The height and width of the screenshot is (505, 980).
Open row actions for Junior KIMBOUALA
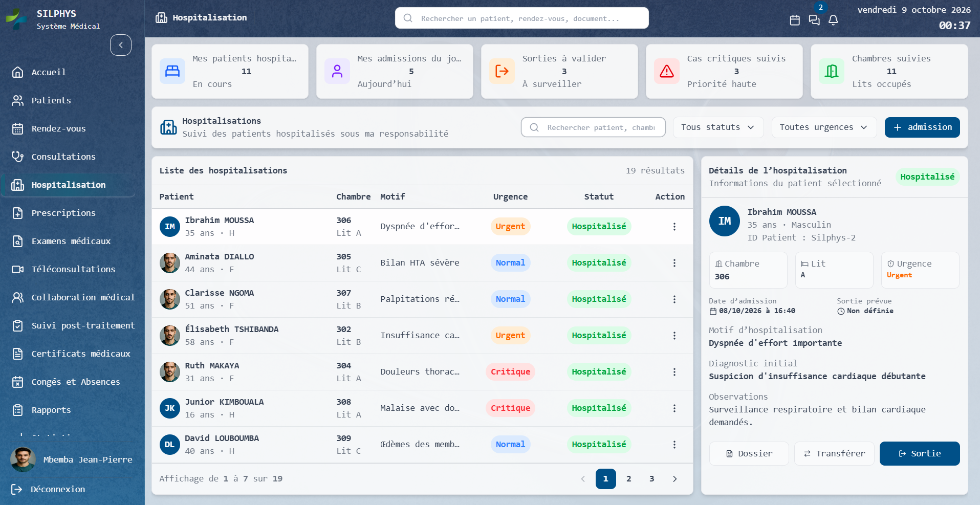point(674,408)
